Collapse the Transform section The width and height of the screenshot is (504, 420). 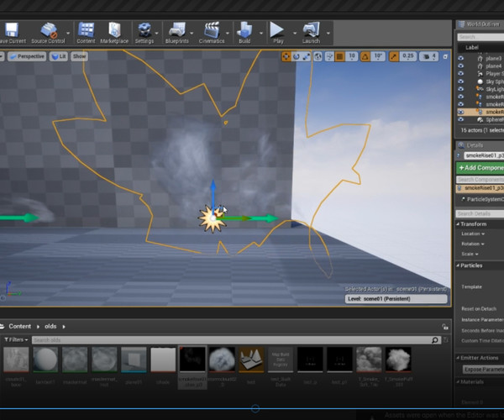[x=458, y=224]
